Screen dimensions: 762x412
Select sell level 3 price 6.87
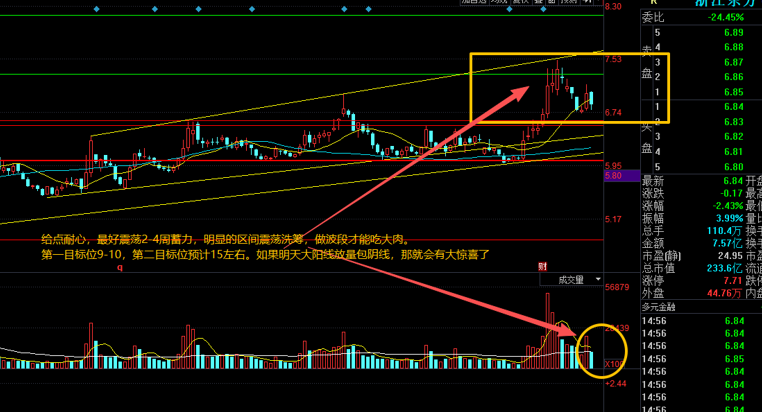(734, 62)
